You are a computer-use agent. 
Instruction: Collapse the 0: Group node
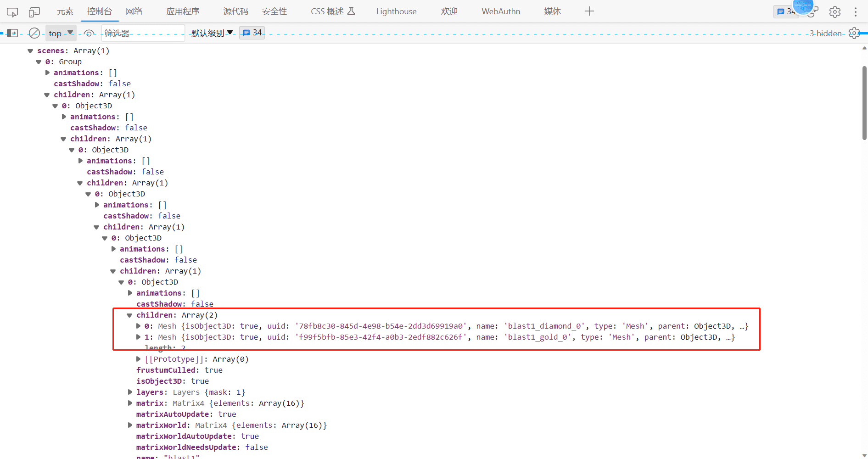(39, 62)
